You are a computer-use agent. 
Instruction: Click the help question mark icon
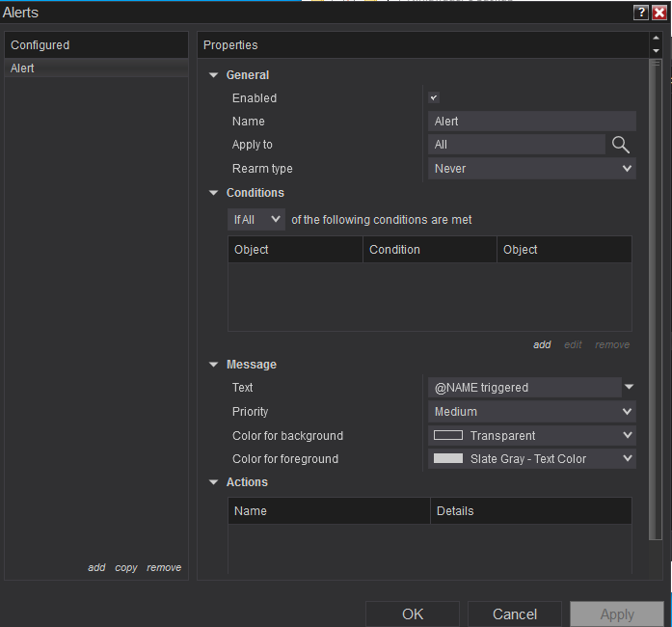pyautogui.click(x=640, y=13)
